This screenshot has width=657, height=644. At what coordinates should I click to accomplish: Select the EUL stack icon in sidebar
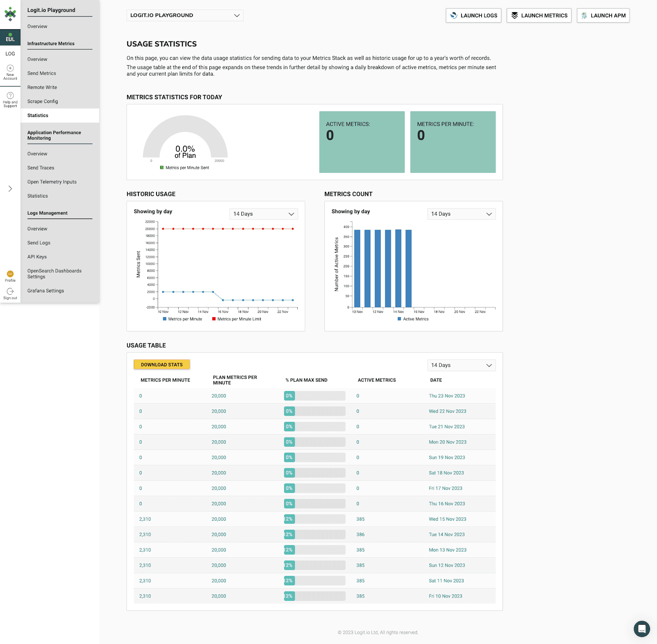click(x=10, y=37)
